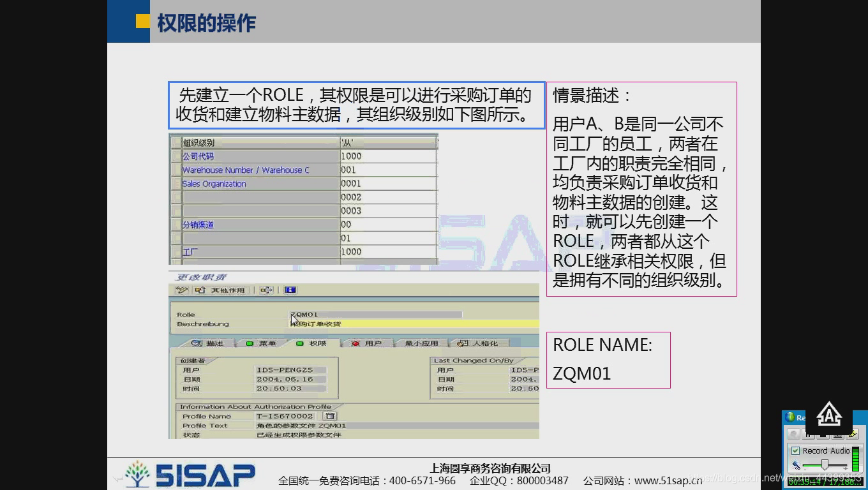Click the yellow Beschreibung description field

pyautogui.click(x=414, y=324)
